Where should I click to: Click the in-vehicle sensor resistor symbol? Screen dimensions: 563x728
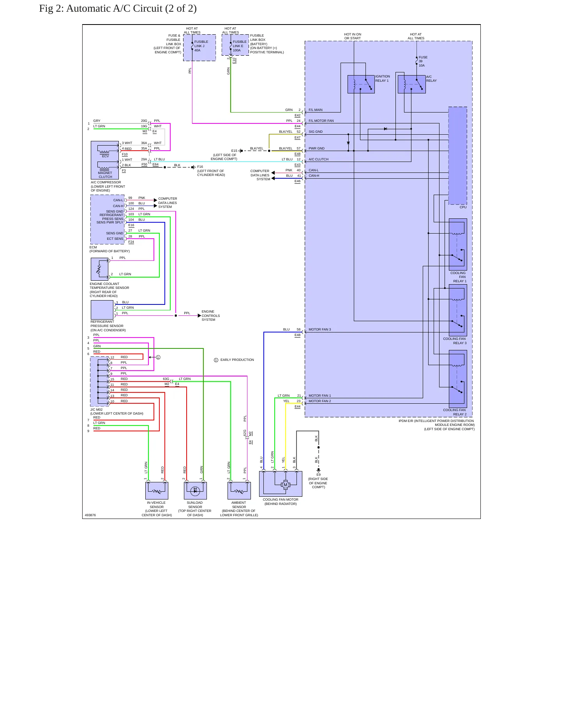coord(157,491)
